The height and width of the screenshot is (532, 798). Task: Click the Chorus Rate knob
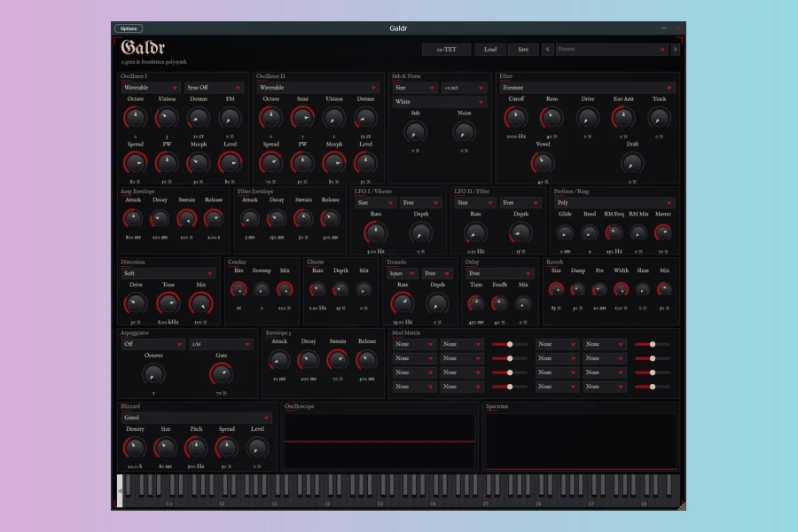317,290
